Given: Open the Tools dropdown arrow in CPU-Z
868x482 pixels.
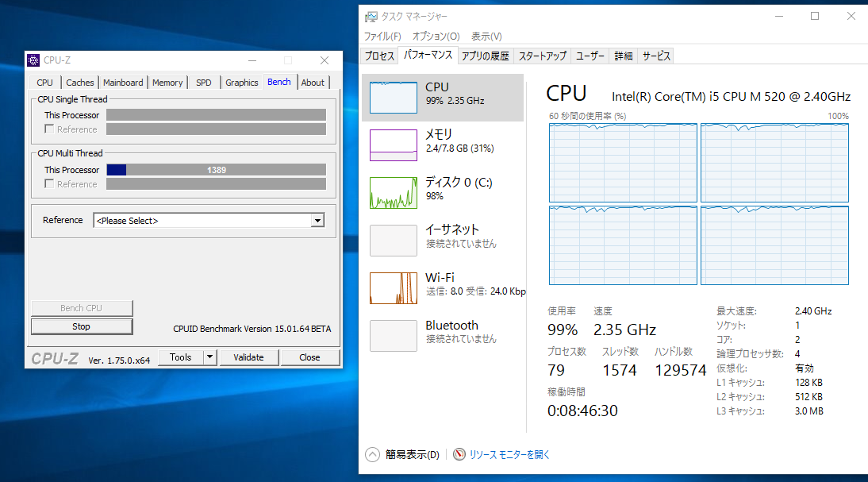Looking at the screenshot, I should [209, 357].
